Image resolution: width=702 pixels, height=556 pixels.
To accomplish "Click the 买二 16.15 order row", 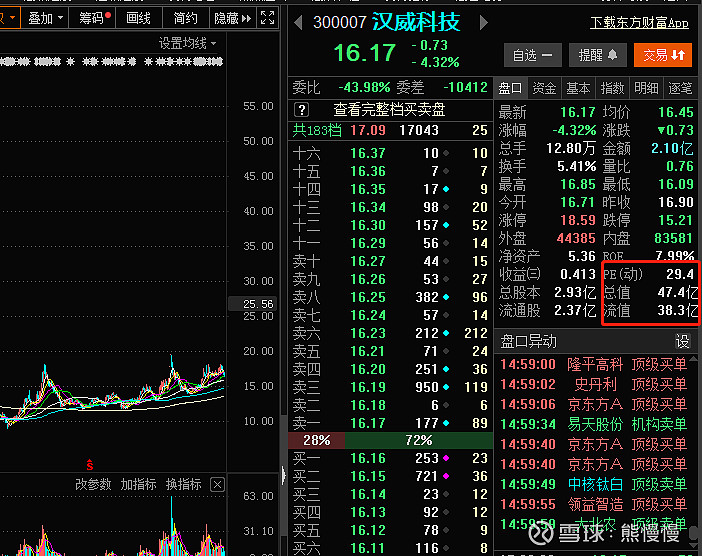I will [390, 476].
